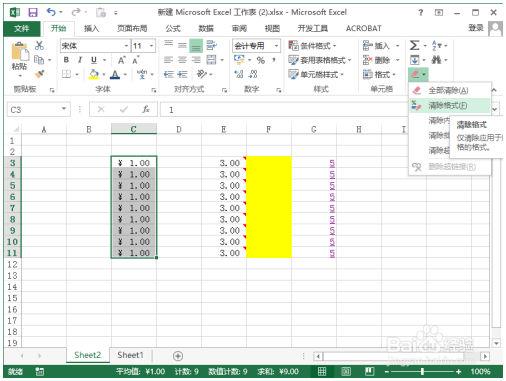Toggle Bold formatting
This screenshot has width=506, height=381.
(66, 60)
